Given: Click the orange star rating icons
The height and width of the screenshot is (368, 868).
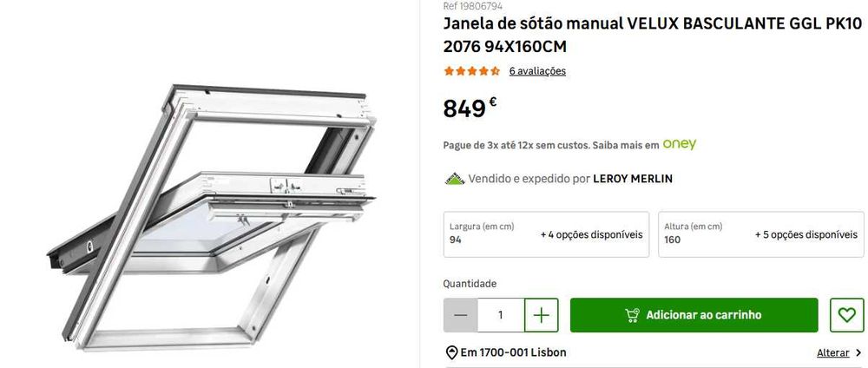Looking at the screenshot, I should tap(471, 71).
